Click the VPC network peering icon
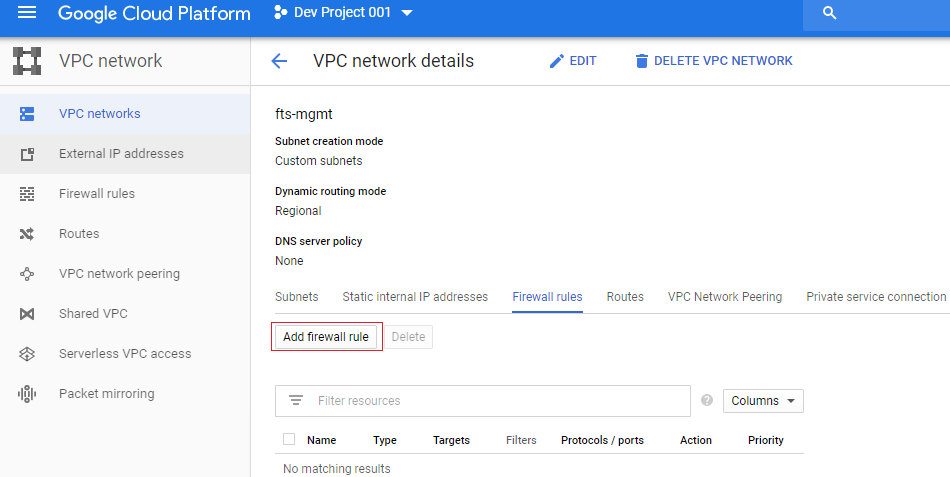The height and width of the screenshot is (477, 950). (x=27, y=274)
